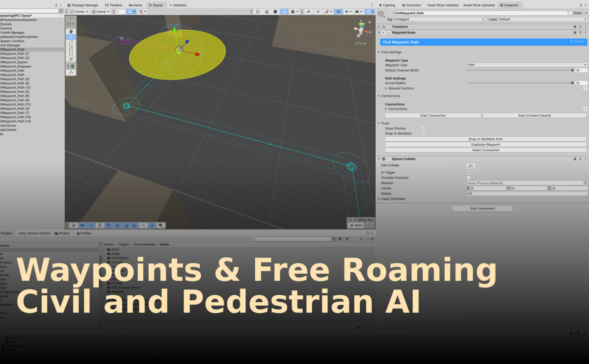Disable the Sphere Collider component checkbox

tap(389, 159)
